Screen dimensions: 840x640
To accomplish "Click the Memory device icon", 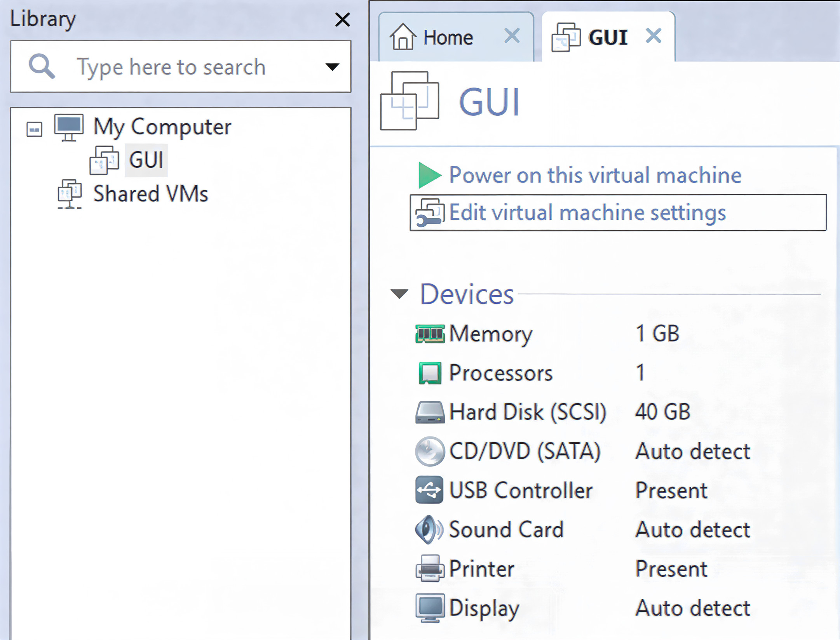I will [429, 334].
